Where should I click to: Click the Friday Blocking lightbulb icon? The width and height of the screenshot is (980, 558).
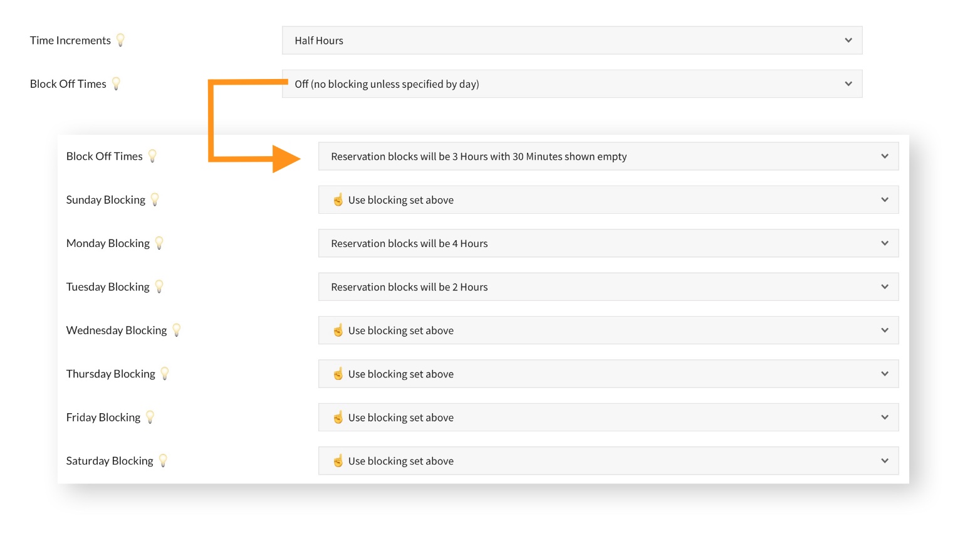click(x=150, y=417)
